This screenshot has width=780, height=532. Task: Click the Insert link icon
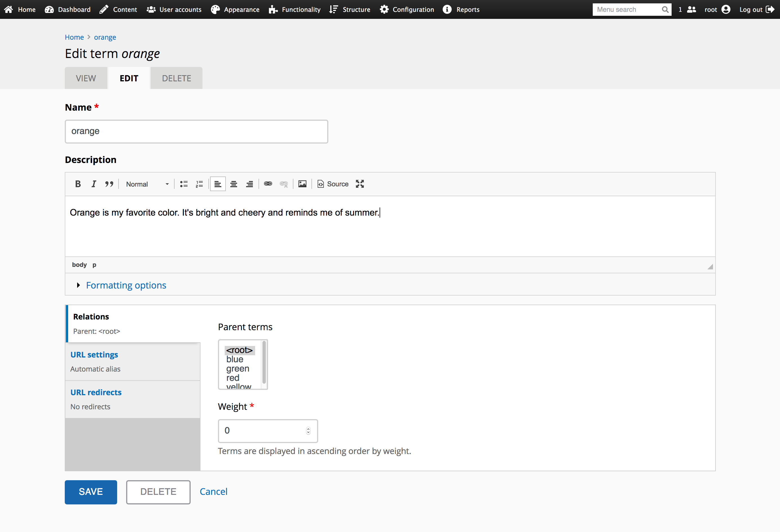(268, 184)
